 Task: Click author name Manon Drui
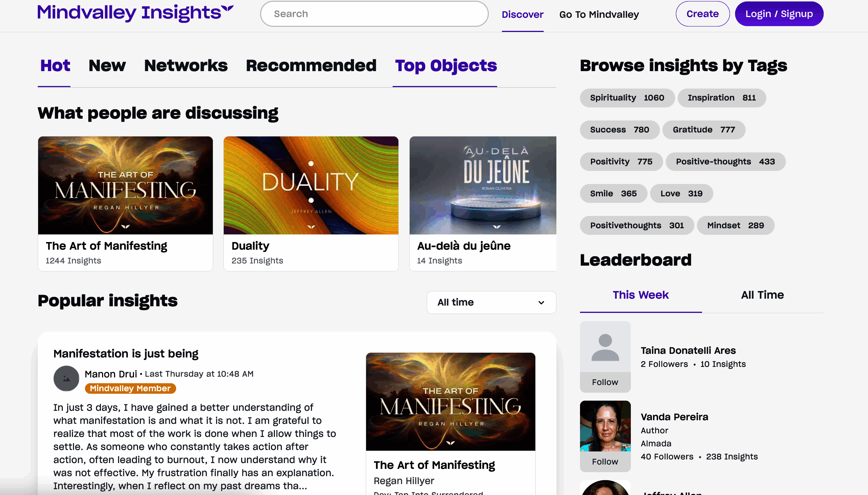111,374
